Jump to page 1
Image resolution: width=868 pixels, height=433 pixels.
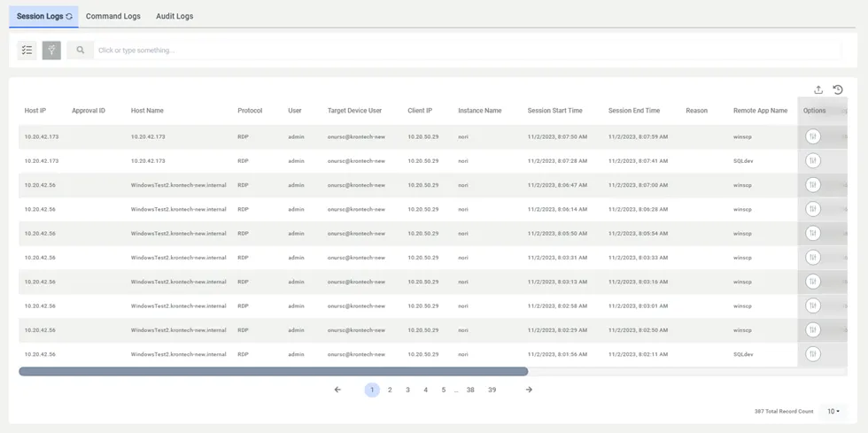click(x=372, y=390)
